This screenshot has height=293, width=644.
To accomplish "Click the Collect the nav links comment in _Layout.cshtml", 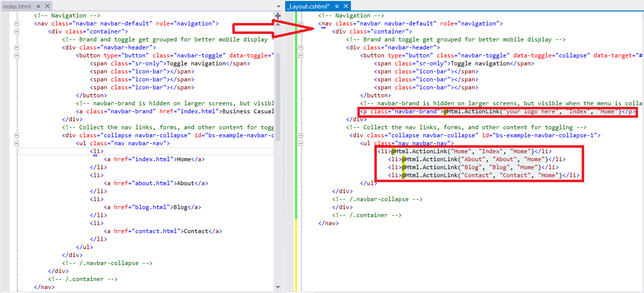I will coord(467,127).
